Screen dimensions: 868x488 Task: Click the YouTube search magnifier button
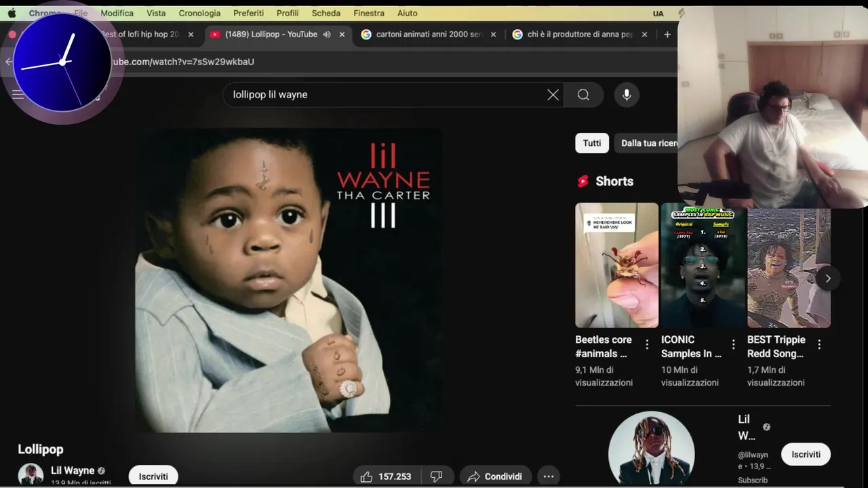584,95
